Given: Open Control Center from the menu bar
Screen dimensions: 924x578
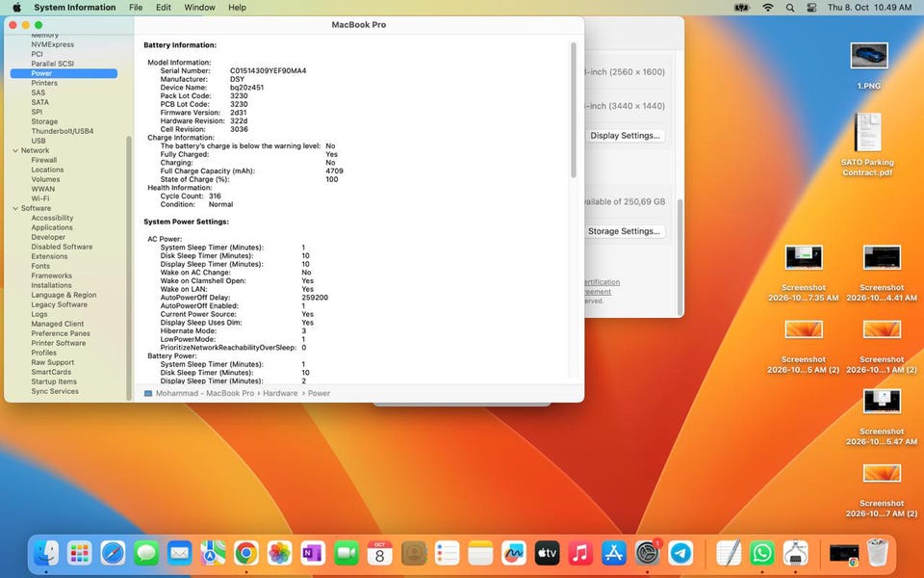Looking at the screenshot, I should pyautogui.click(x=811, y=8).
